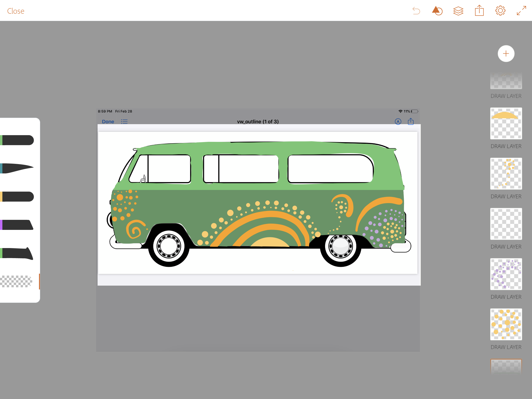
Task: Select the empty transparent draw layer
Action: (506, 224)
